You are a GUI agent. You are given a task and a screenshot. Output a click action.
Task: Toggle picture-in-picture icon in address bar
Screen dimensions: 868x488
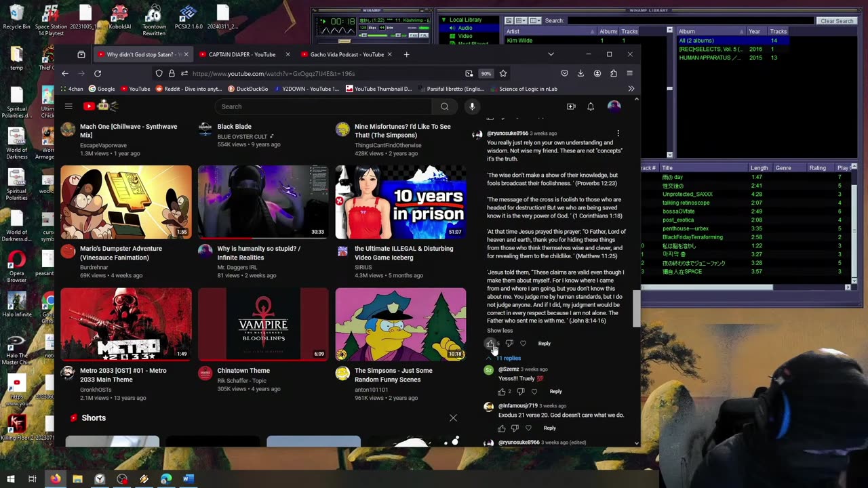[x=469, y=73]
